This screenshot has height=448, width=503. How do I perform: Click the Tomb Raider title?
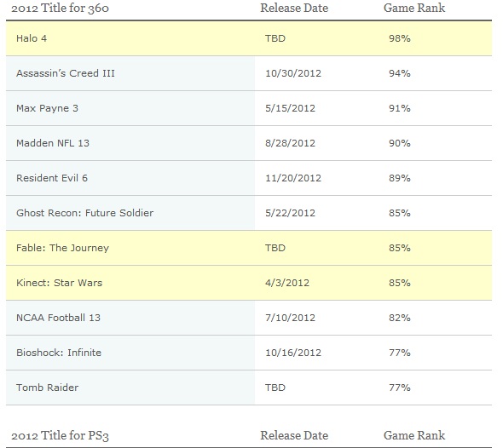tap(47, 388)
